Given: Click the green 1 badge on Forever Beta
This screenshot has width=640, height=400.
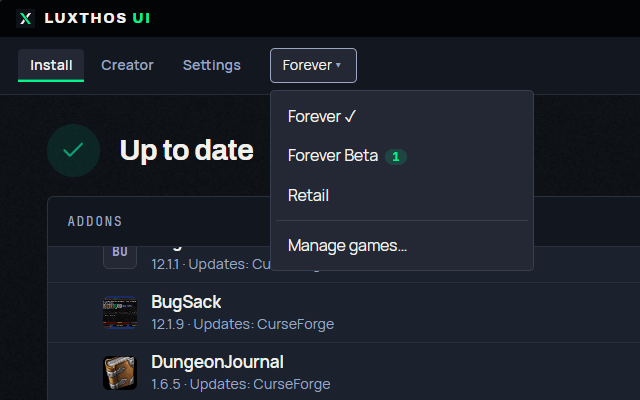Looking at the screenshot, I should pyautogui.click(x=396, y=157).
